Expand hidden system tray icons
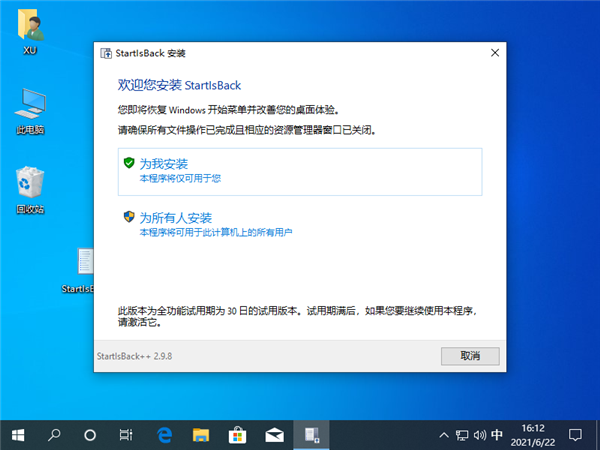 pyautogui.click(x=443, y=435)
